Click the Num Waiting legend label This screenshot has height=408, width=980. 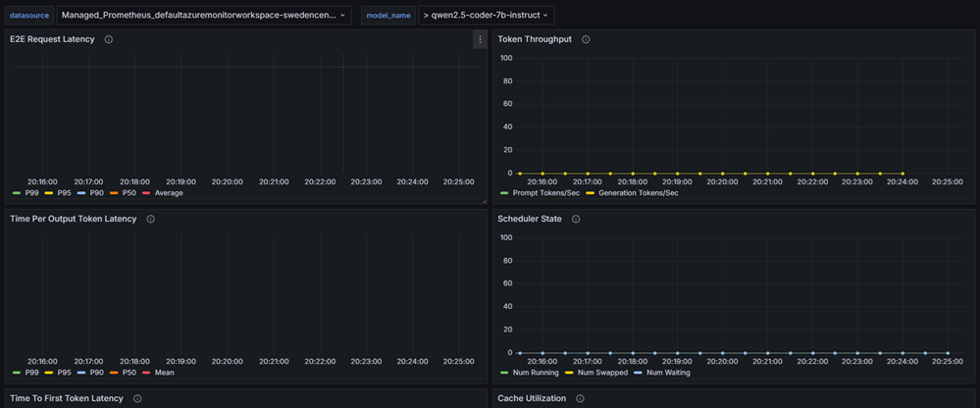point(670,373)
